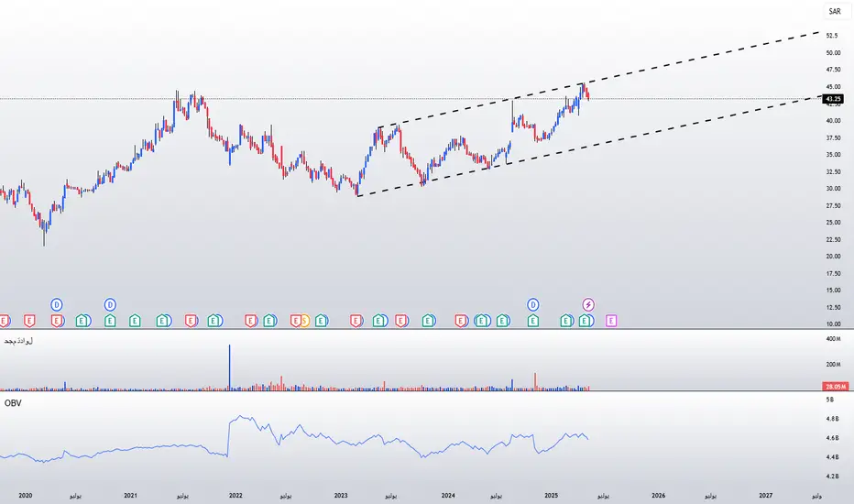The height and width of the screenshot is (504, 854).
Task: Open the blue D dividend marker in mid-2020
Action: 56,304
